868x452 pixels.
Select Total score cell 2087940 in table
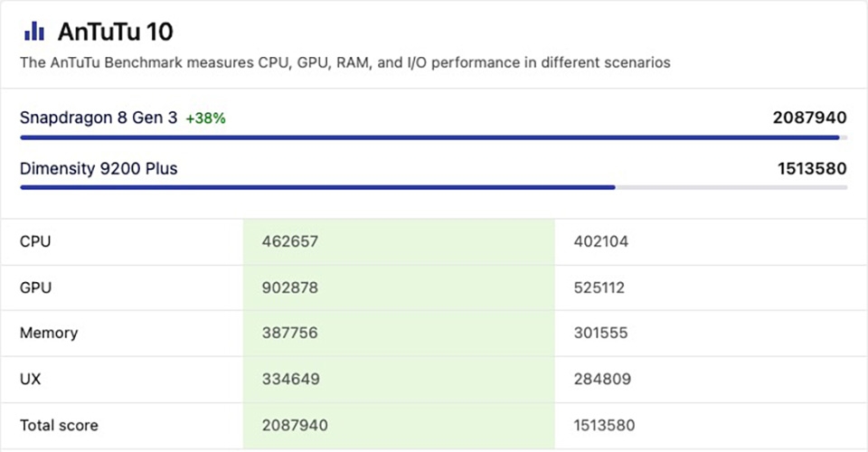(295, 426)
